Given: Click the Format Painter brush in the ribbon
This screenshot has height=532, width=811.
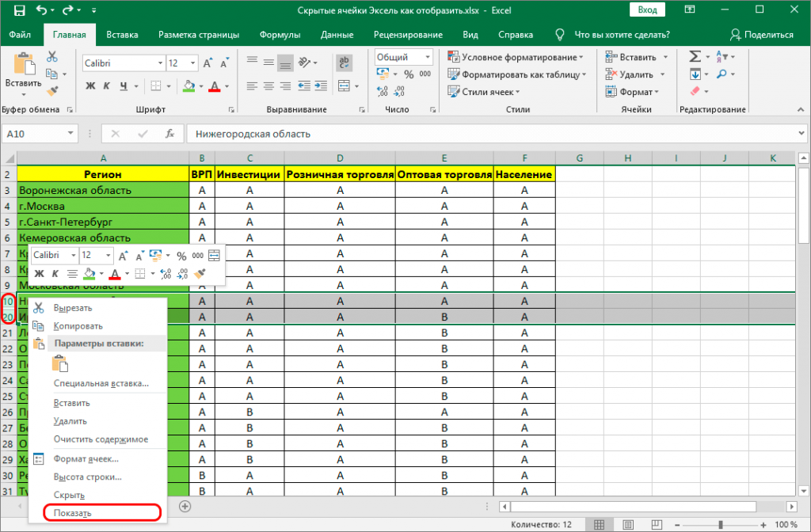Looking at the screenshot, I should point(52,91).
